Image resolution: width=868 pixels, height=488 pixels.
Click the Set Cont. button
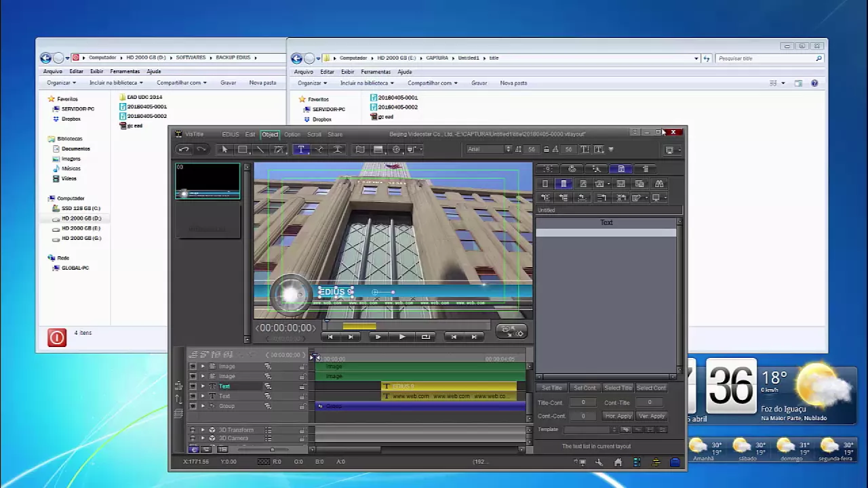tap(585, 388)
